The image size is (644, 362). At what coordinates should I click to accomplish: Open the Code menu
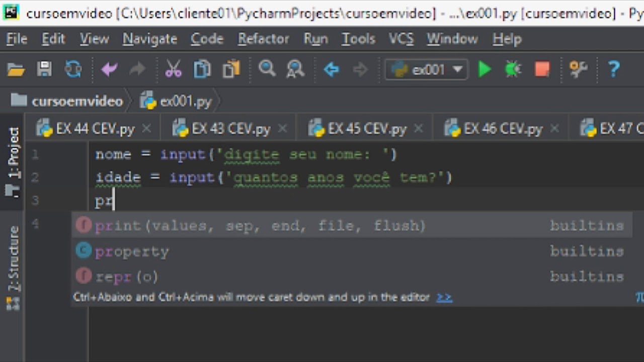[x=207, y=39]
